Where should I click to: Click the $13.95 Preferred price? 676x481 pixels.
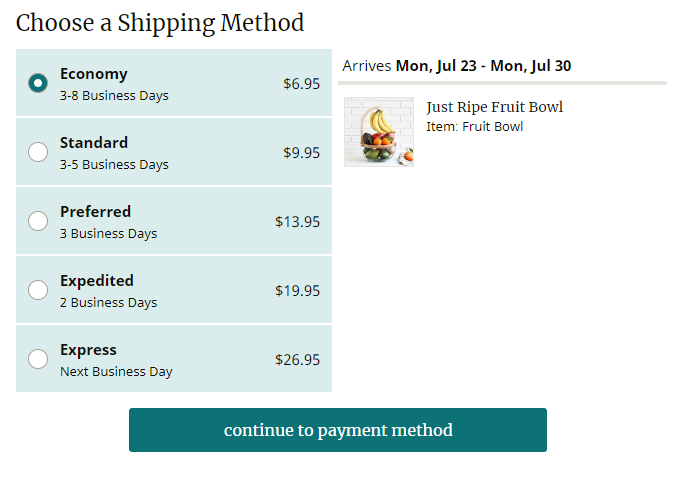click(x=297, y=222)
